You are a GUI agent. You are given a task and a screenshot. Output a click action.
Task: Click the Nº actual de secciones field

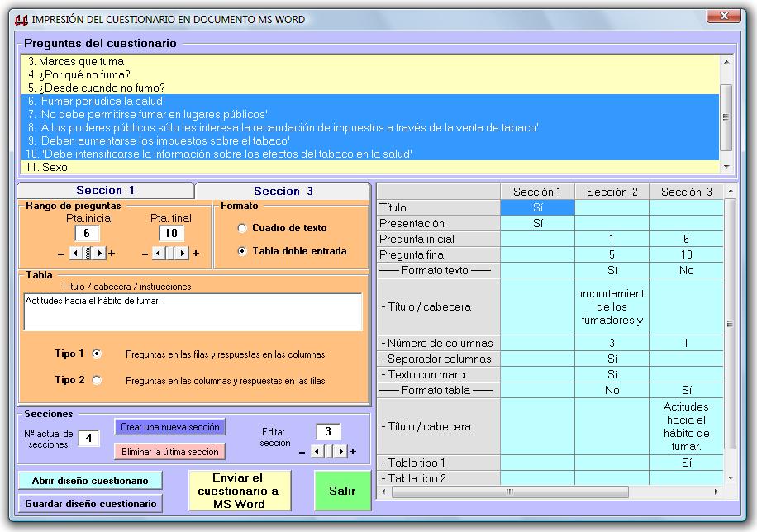tap(88, 438)
